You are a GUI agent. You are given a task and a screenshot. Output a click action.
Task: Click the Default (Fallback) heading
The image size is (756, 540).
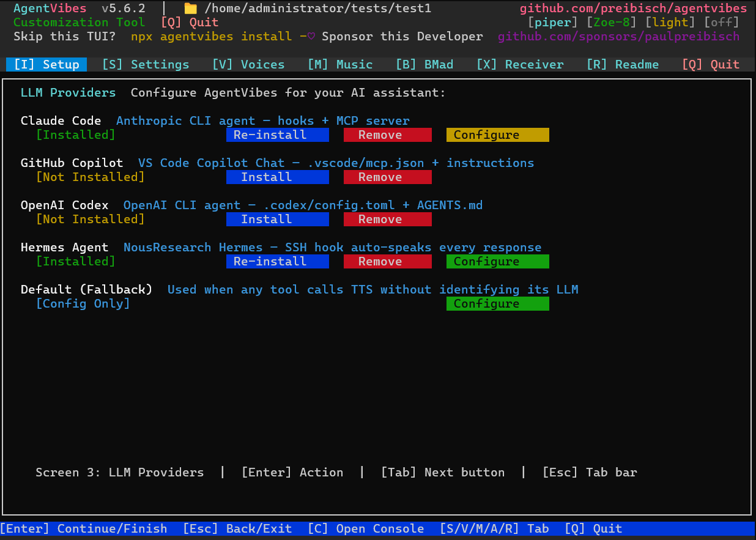[x=87, y=289]
